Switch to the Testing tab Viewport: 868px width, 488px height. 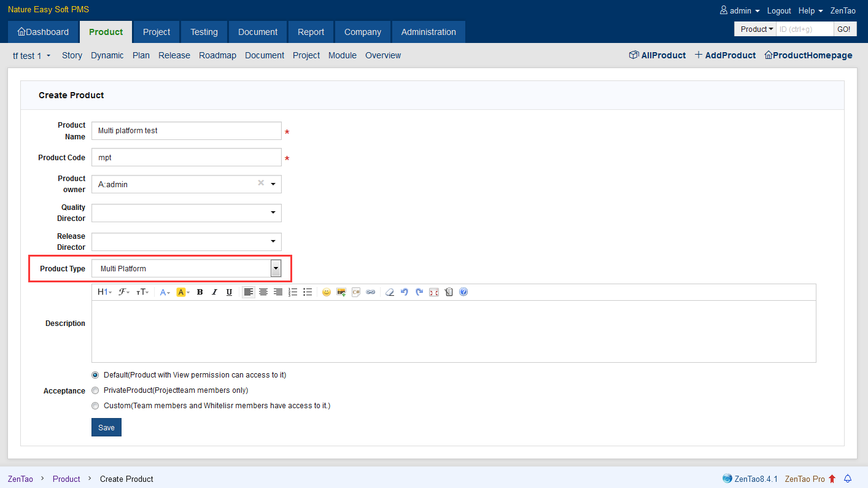[x=204, y=32]
